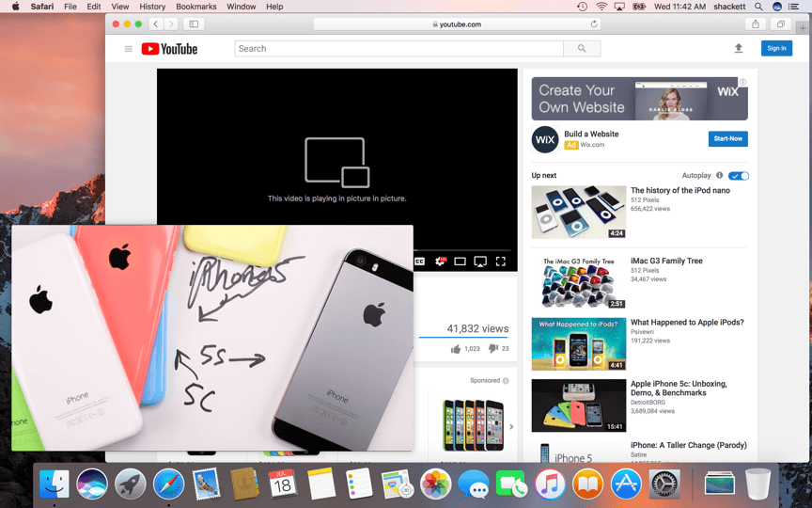Open the Apple menu
The image size is (812, 508).
[16, 7]
